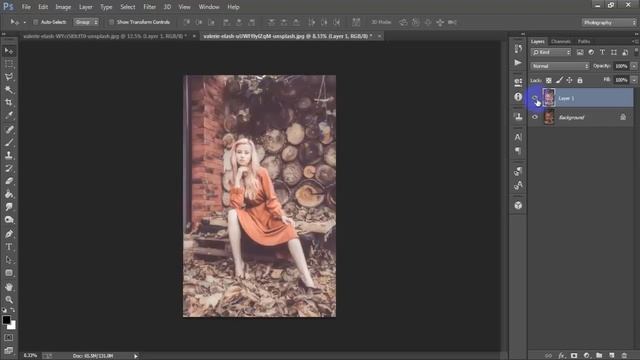
Task: Hide the Background layer eye
Action: pos(535,117)
